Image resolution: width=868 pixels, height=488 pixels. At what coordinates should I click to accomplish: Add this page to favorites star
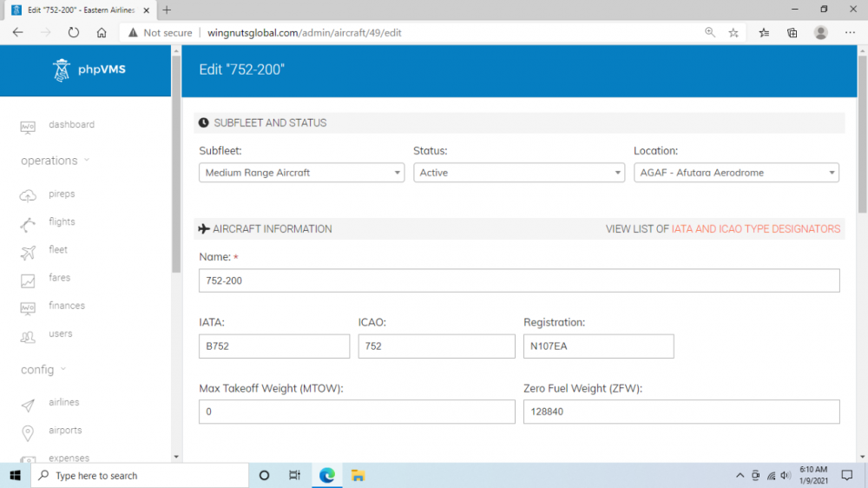(733, 33)
